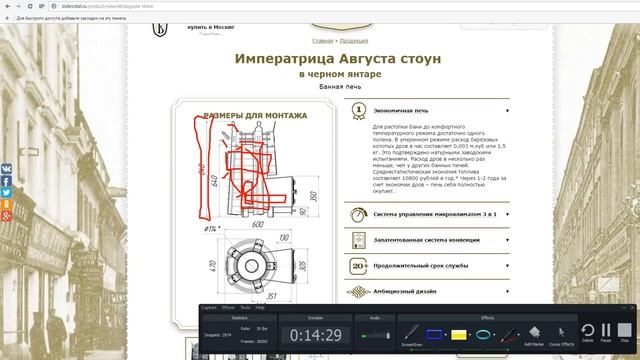Click the medal number-one icon
The width and height of the screenshot is (640, 360).
coord(358,111)
